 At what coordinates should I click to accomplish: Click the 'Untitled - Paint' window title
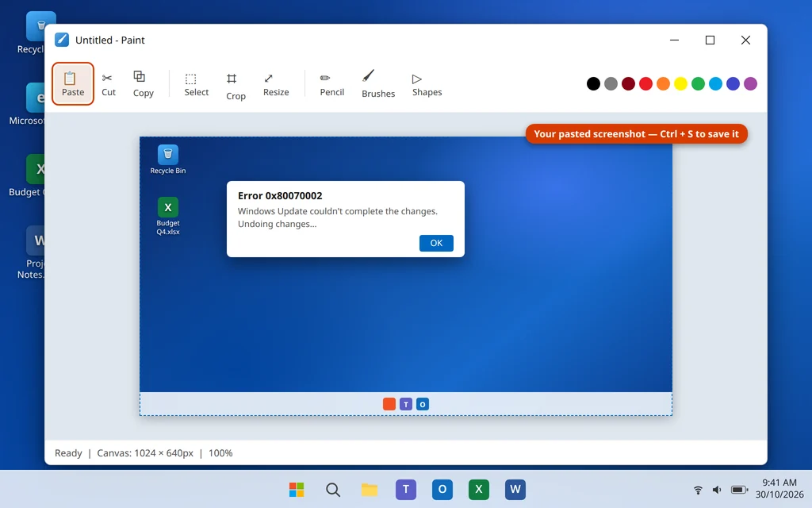point(109,40)
